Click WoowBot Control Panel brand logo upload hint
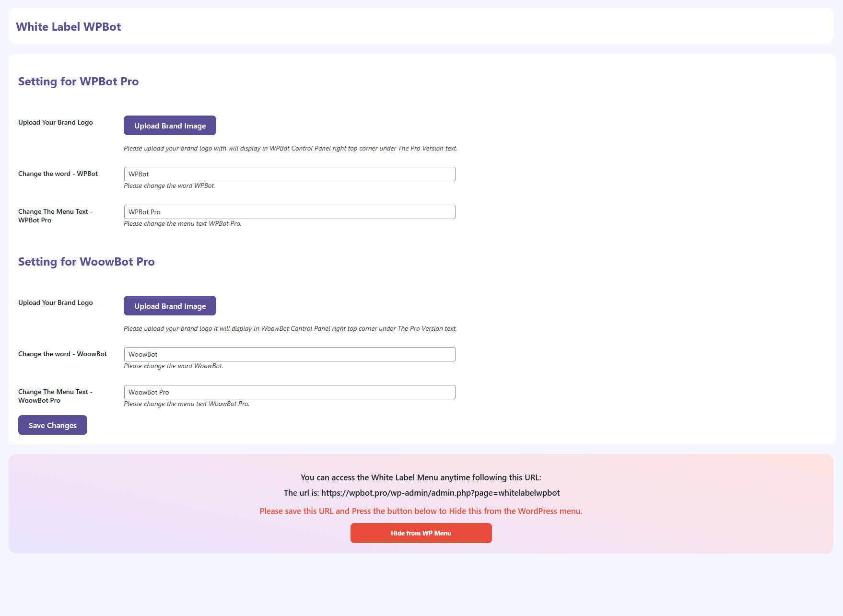The height and width of the screenshot is (616, 843). (x=290, y=329)
